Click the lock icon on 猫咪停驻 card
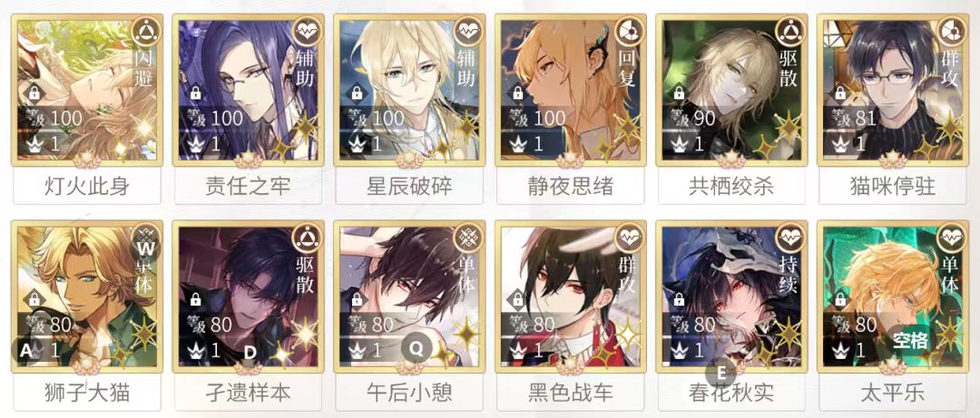The width and height of the screenshot is (980, 418). (840, 93)
